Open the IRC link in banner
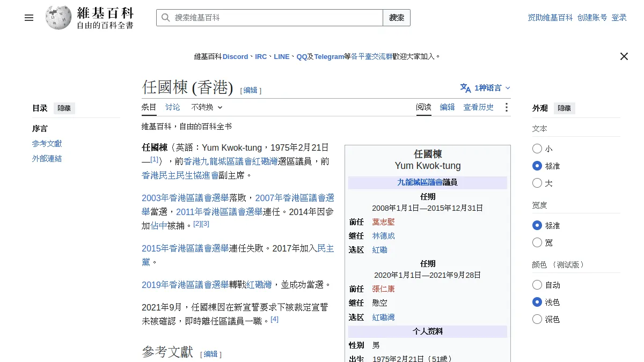Screen dimensions: 644x362 [261, 56]
